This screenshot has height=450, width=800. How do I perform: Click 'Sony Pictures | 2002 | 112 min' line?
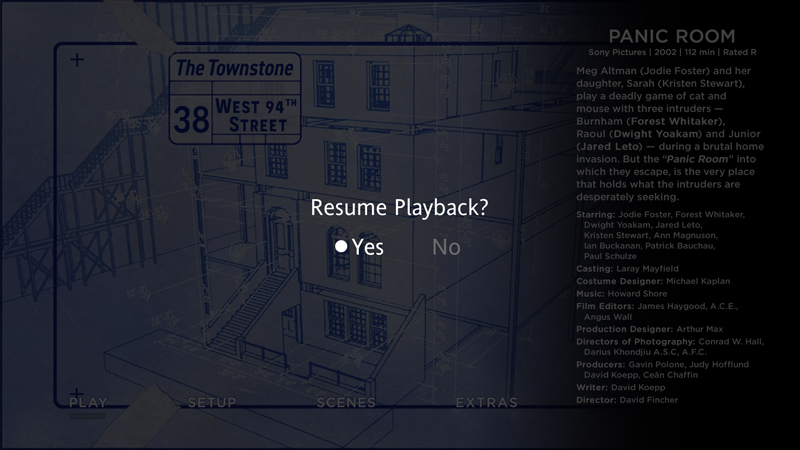(x=672, y=52)
